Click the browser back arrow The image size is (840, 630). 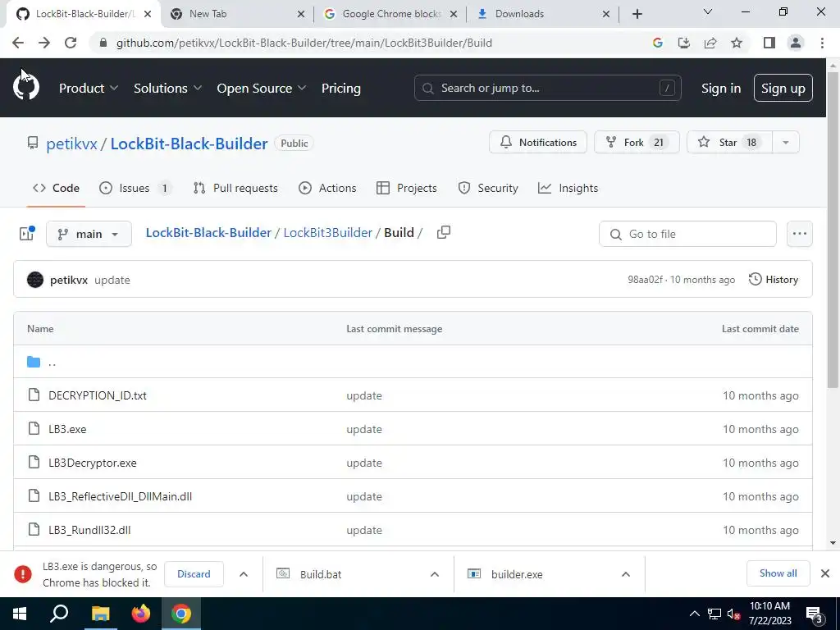pyautogui.click(x=18, y=43)
